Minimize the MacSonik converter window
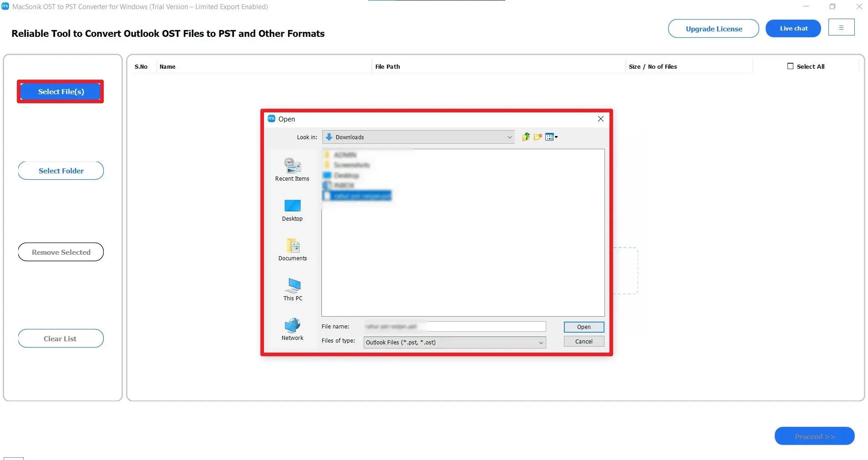The image size is (868, 460). [x=806, y=6]
